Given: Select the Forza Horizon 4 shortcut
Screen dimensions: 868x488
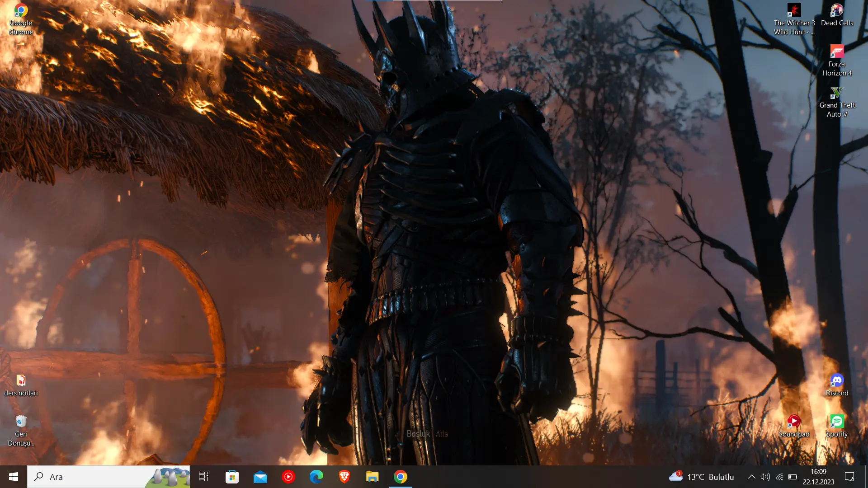Looking at the screenshot, I should coord(837,61).
